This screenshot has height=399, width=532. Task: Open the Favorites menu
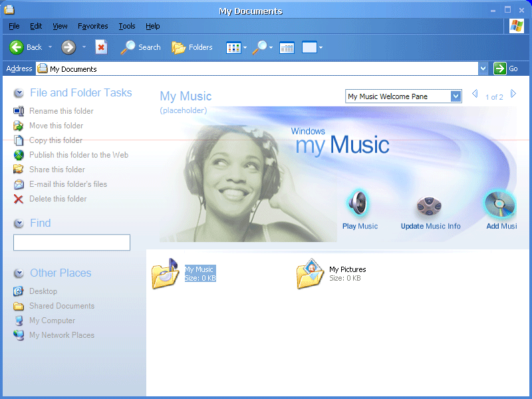(92, 26)
